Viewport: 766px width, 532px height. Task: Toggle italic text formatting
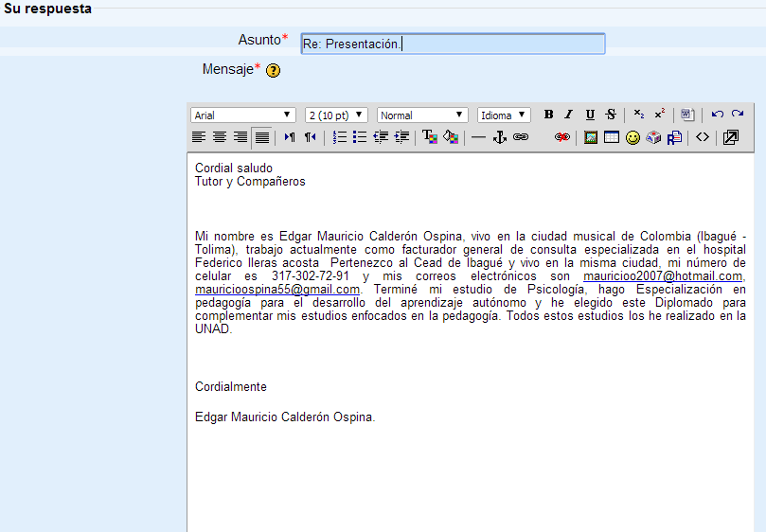[x=569, y=115]
